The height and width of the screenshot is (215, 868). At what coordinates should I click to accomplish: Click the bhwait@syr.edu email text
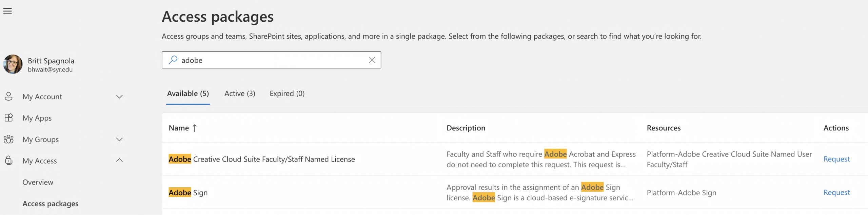pyautogui.click(x=50, y=70)
